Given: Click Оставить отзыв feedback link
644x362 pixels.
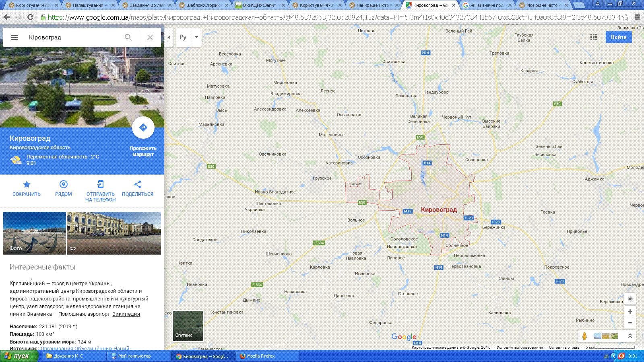Looking at the screenshot, I should (x=564, y=348).
